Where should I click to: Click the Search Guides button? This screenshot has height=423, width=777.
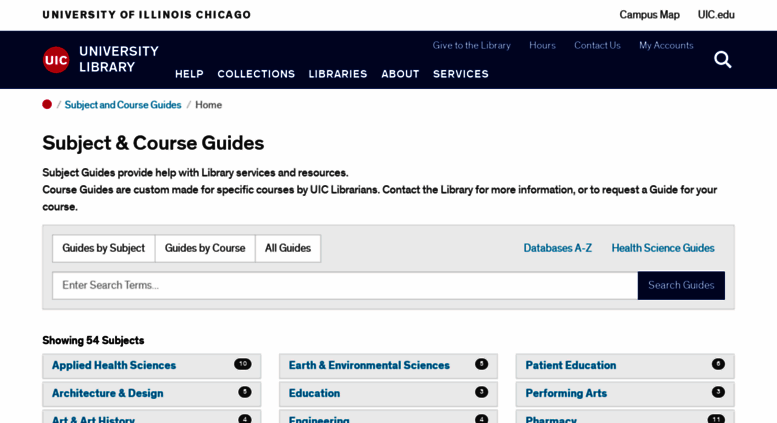coord(681,285)
